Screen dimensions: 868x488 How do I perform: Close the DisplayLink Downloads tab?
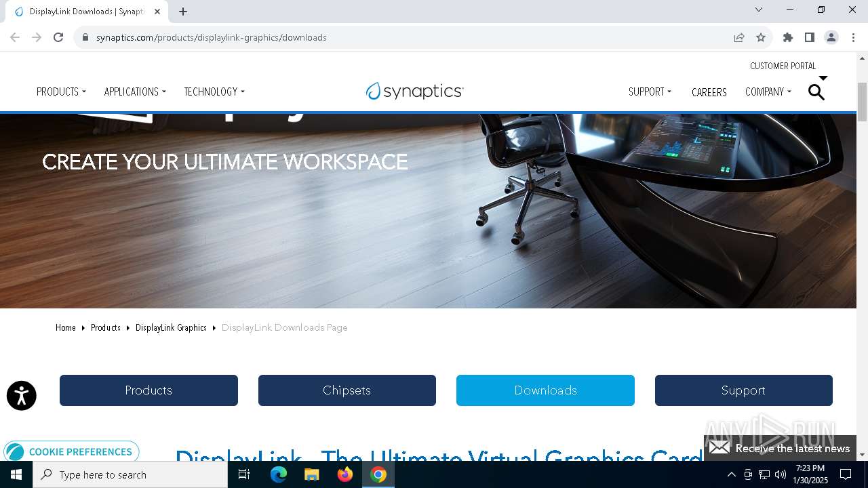pos(157,12)
